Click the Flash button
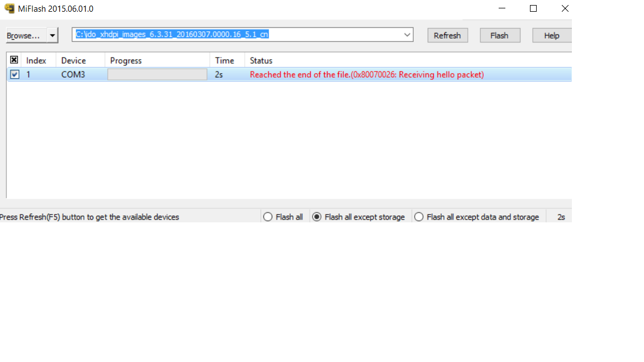 pos(500,35)
